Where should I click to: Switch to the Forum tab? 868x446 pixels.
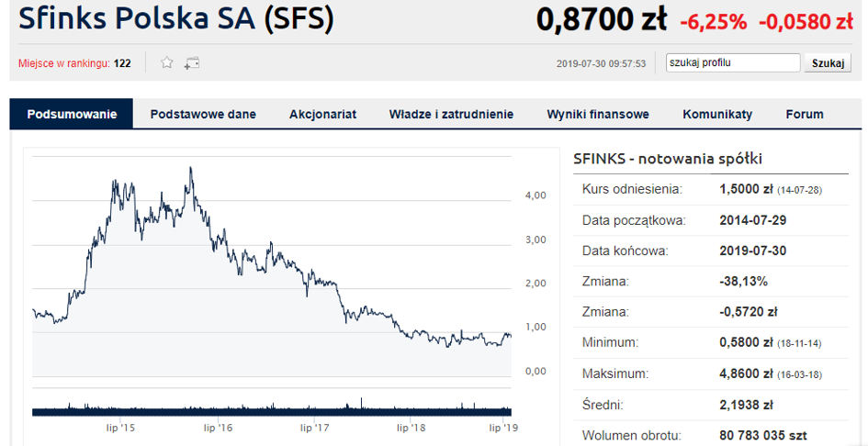pyautogui.click(x=805, y=115)
